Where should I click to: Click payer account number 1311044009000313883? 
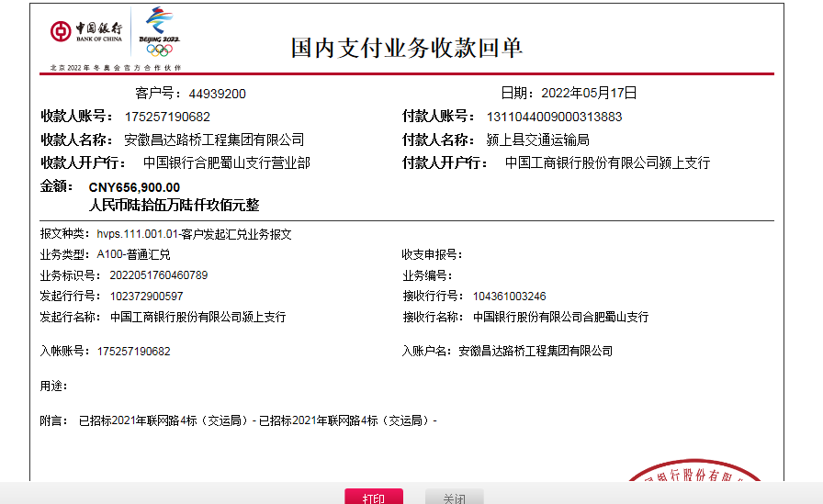pos(554,117)
